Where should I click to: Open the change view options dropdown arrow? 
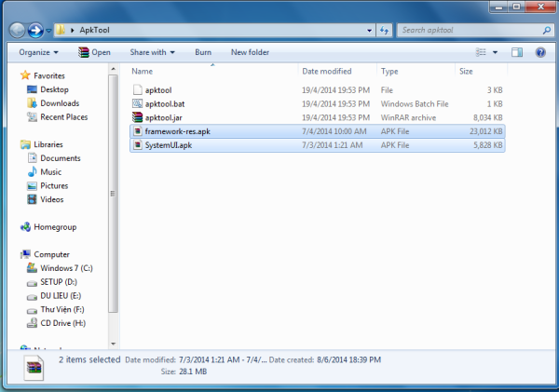pos(495,52)
